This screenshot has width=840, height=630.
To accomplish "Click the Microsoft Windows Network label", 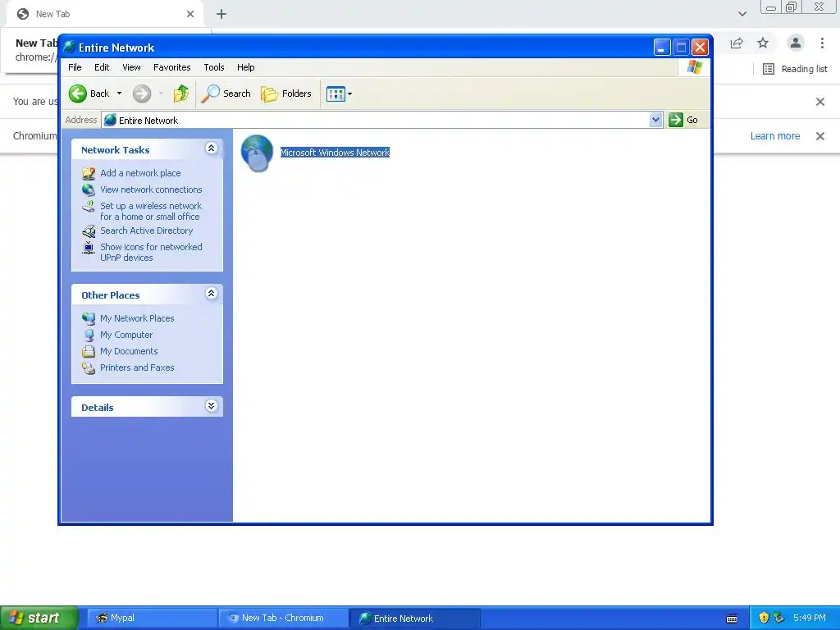I will [x=335, y=153].
